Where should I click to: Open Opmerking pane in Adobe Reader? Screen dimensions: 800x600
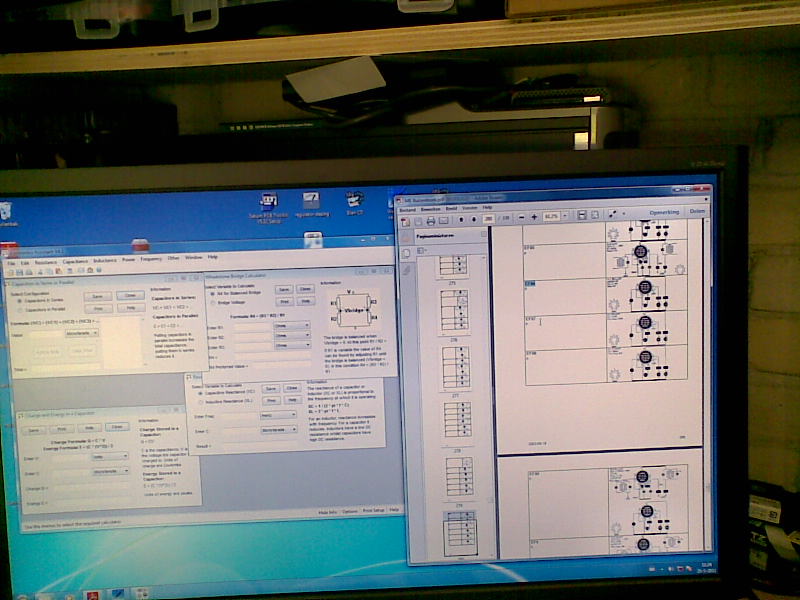[x=664, y=212]
